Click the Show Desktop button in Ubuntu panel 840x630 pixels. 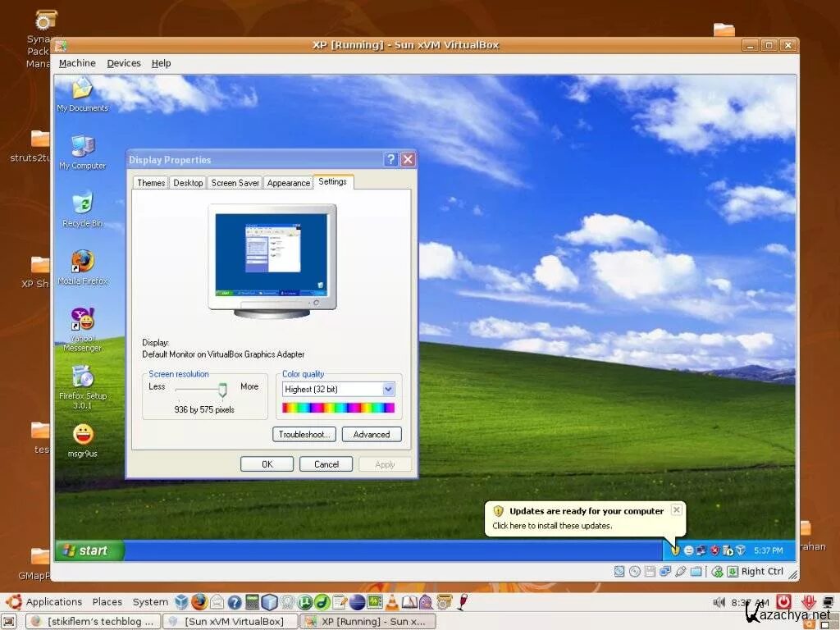(8, 622)
